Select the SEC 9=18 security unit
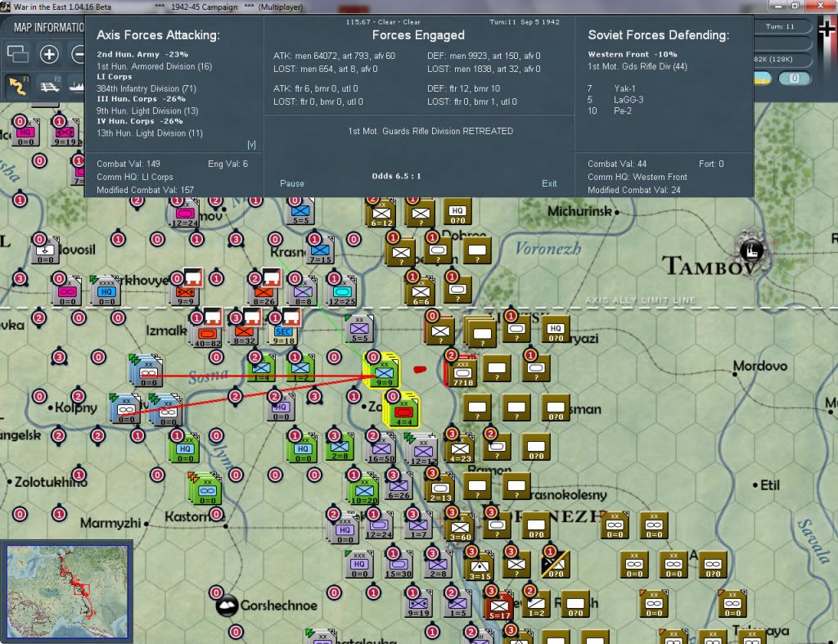Image resolution: width=838 pixels, height=644 pixels. [283, 334]
